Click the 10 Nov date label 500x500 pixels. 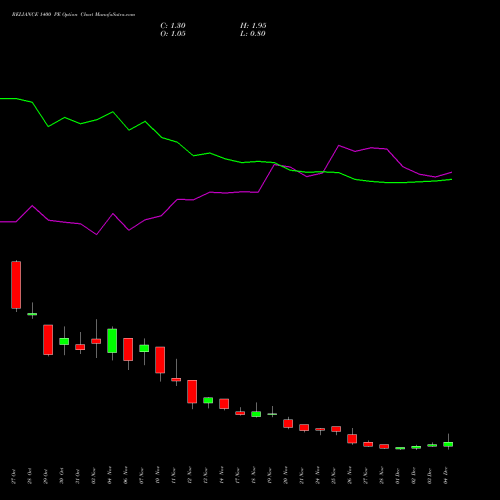(x=158, y=475)
